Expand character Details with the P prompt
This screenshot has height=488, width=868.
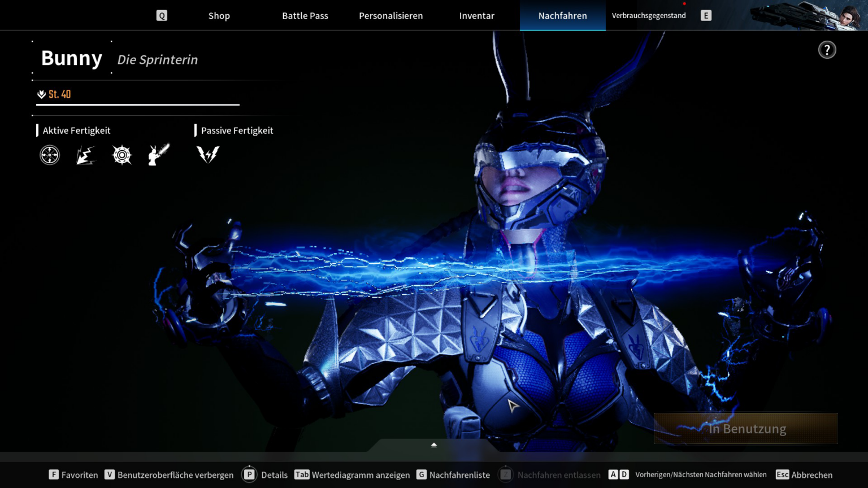click(x=265, y=475)
